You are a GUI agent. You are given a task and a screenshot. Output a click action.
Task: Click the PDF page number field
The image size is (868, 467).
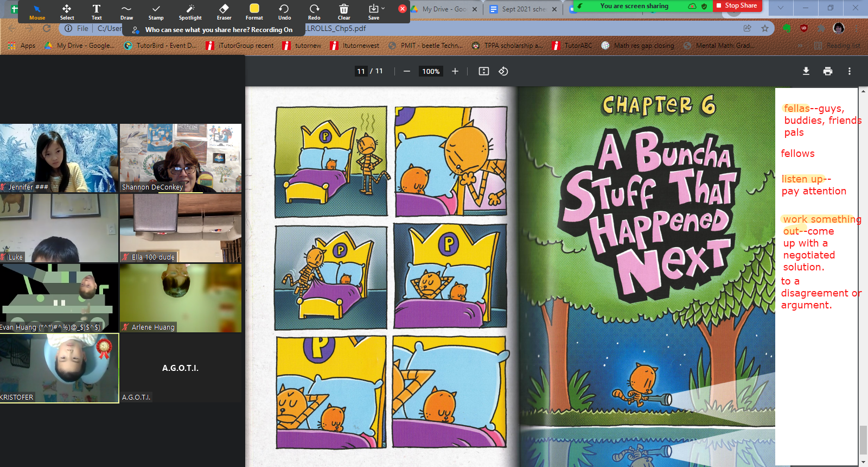pos(361,71)
